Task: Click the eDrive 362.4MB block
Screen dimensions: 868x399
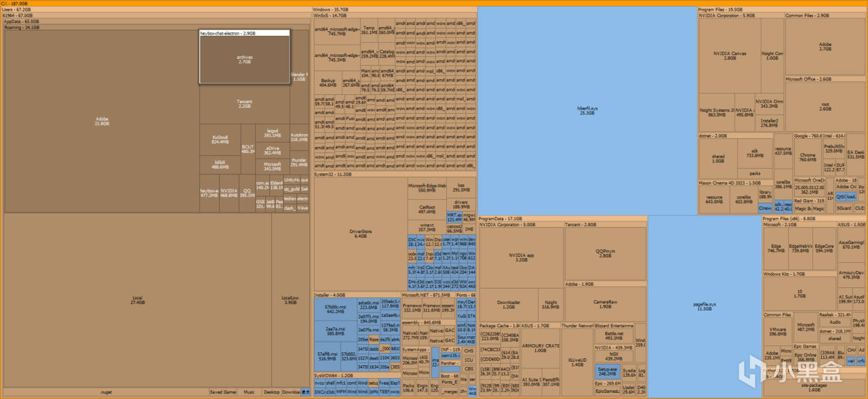Action: [x=273, y=150]
